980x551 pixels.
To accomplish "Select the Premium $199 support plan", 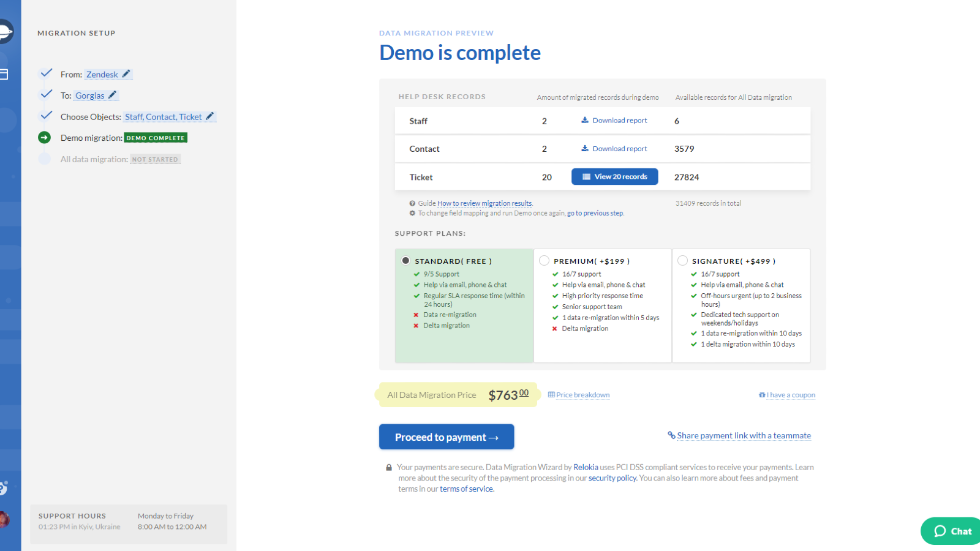I will coord(544,260).
